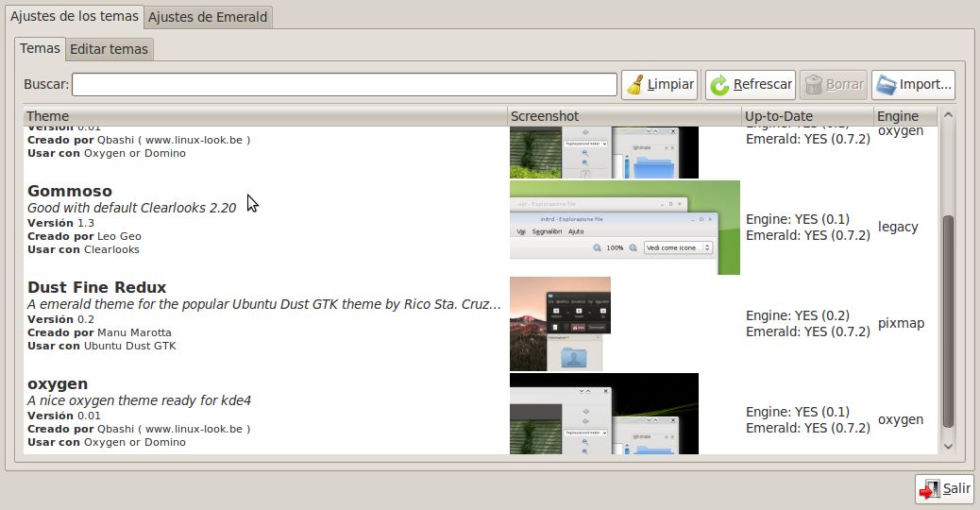Screen dimensions: 980x510
Task: Click scrollbar down arrow
Action: (948, 446)
